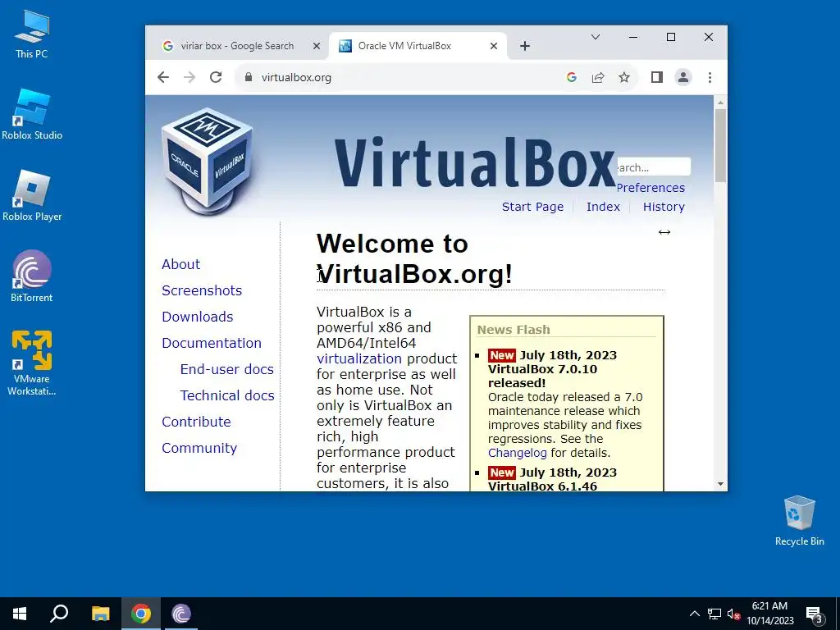Screen dimensions: 840x630
Task: Open Chrome's side panel
Action: [x=657, y=77]
